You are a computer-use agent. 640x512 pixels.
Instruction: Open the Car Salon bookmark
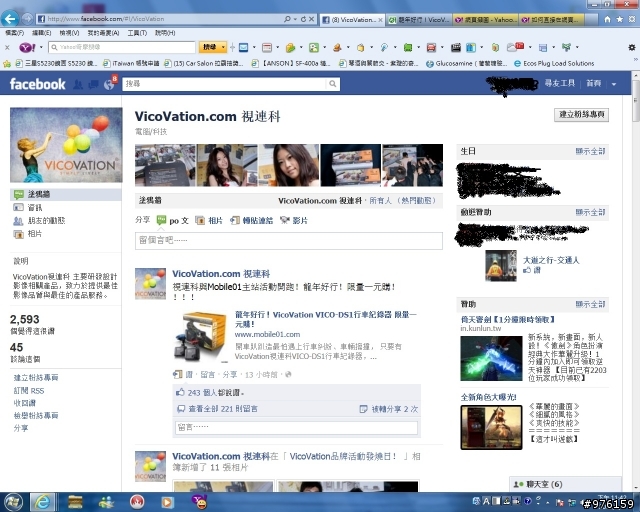pos(204,64)
